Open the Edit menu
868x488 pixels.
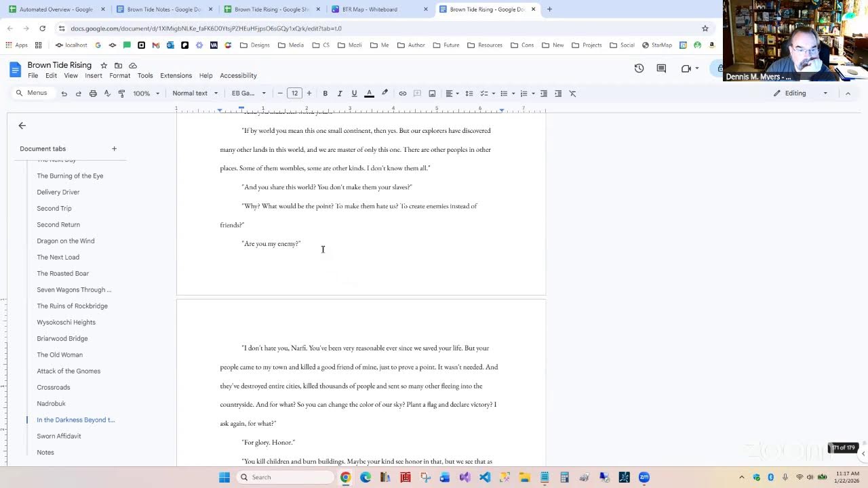(51, 76)
